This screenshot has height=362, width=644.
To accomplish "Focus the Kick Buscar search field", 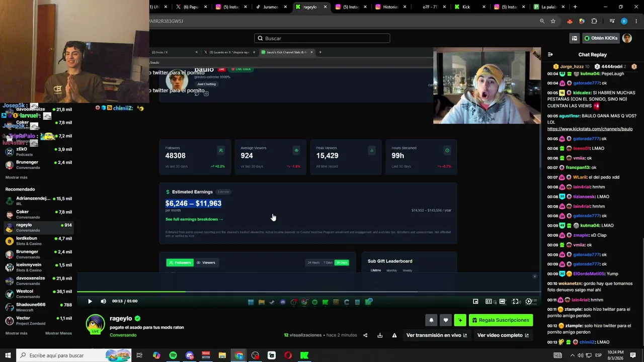I will pos(322,38).
